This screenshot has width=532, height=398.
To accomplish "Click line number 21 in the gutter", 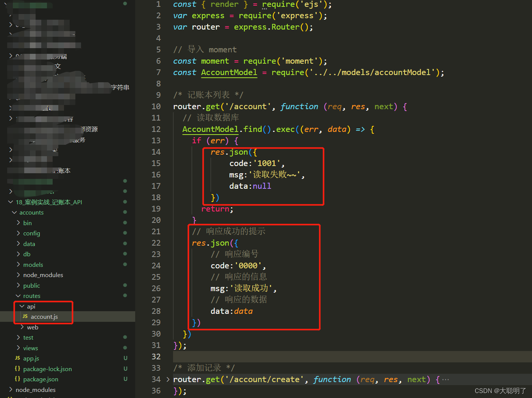I will point(156,232).
